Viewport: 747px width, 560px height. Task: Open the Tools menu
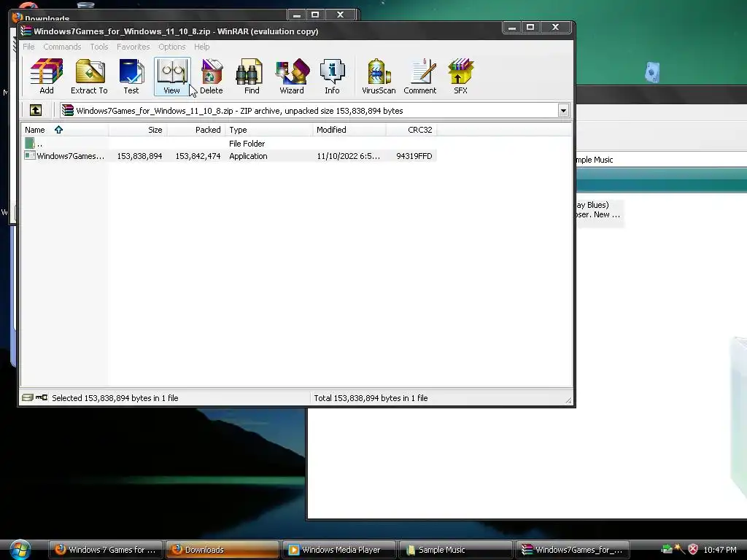(x=99, y=47)
